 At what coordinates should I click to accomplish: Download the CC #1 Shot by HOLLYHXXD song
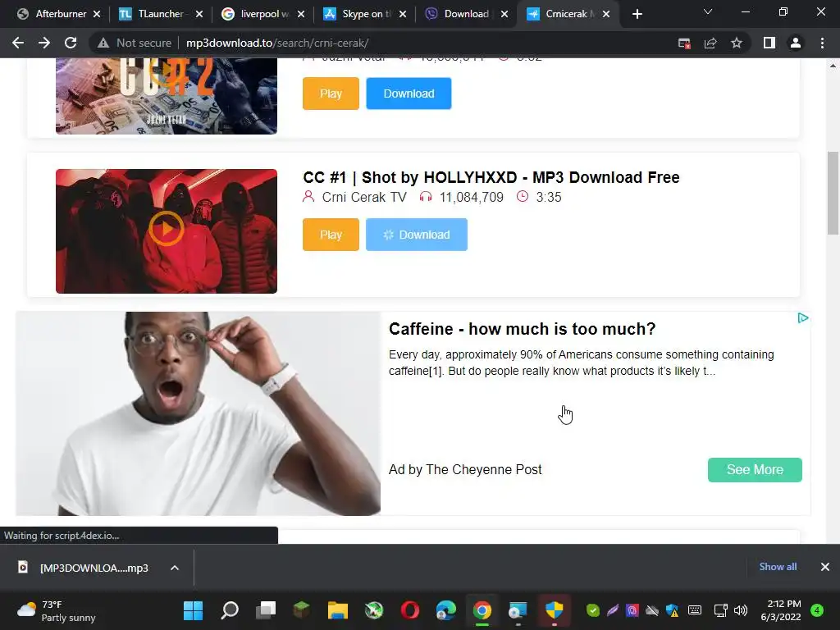click(416, 235)
